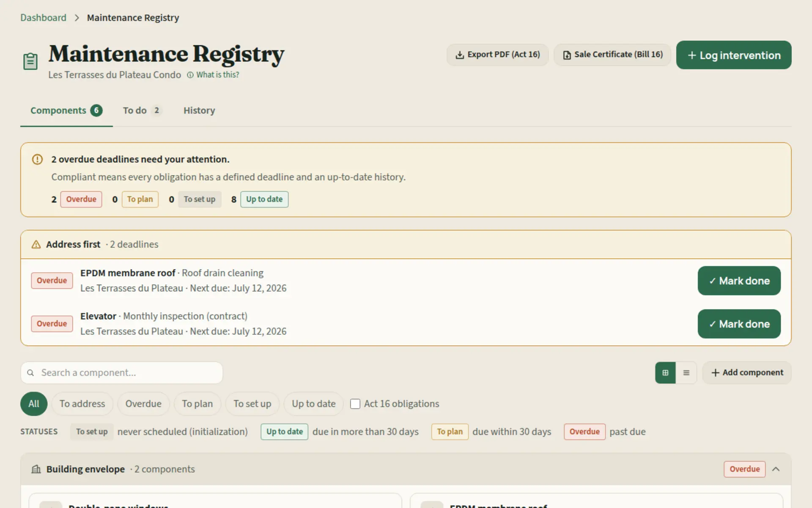Click the Overdue badge on Building envelope header

745,469
